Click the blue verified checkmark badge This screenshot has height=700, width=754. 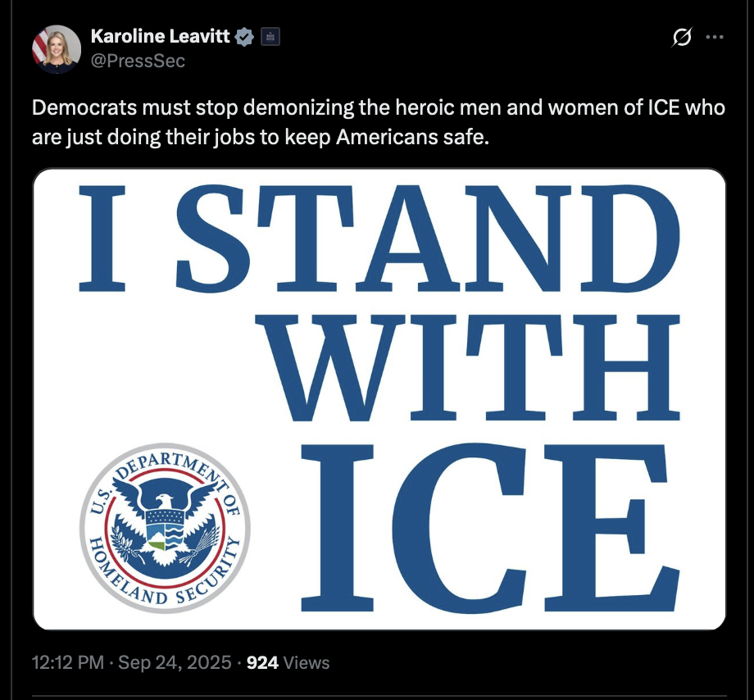pos(244,37)
